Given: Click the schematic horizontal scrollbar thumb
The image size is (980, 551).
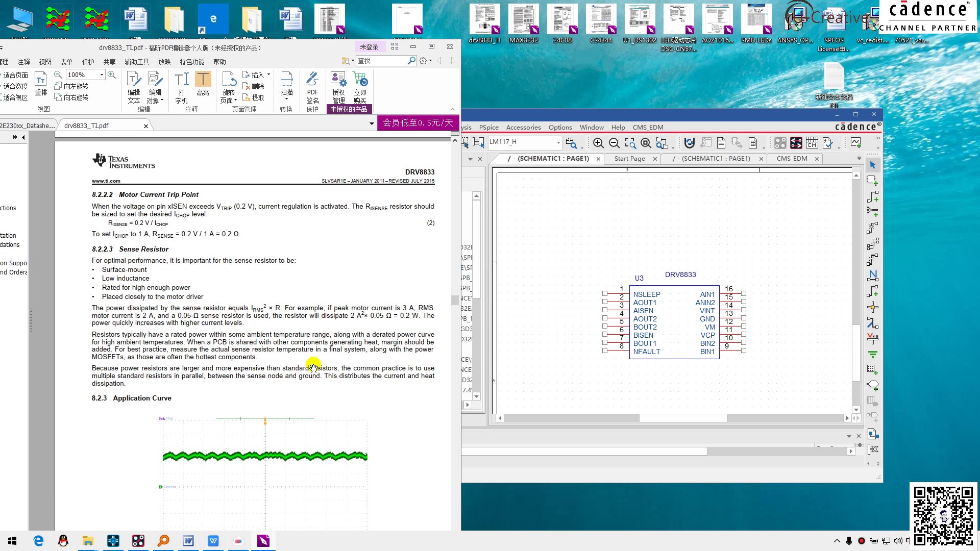Looking at the screenshot, I should pyautogui.click(x=683, y=418).
